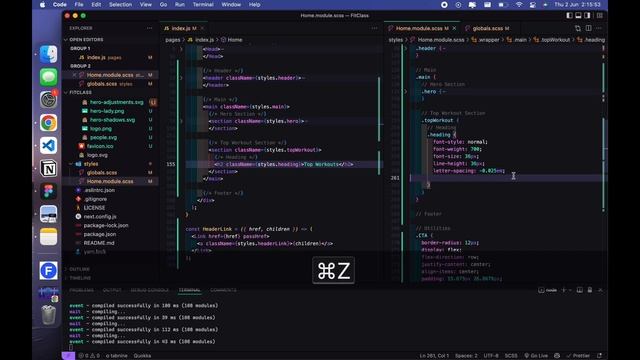The width and height of the screenshot is (640, 360).
Task: Toggle bottom panel layout icon
Action: 578,16
